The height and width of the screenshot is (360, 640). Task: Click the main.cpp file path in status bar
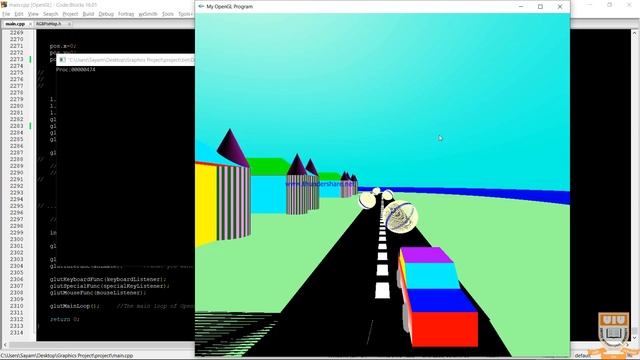(67, 356)
